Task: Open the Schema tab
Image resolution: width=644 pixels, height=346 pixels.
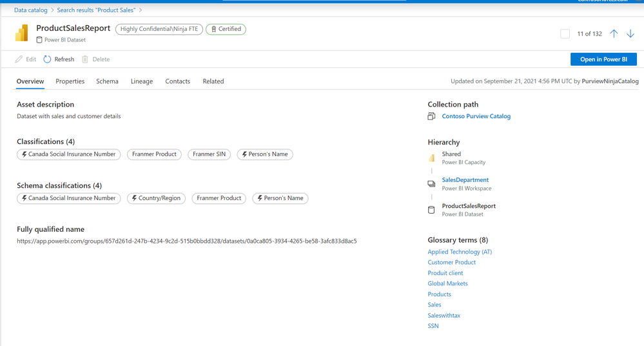Action: click(107, 81)
